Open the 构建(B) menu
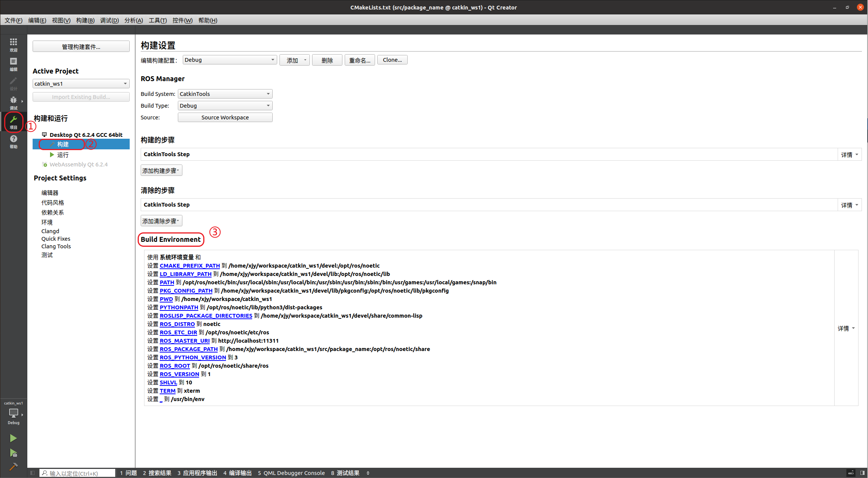868x478 pixels. [x=85, y=20]
